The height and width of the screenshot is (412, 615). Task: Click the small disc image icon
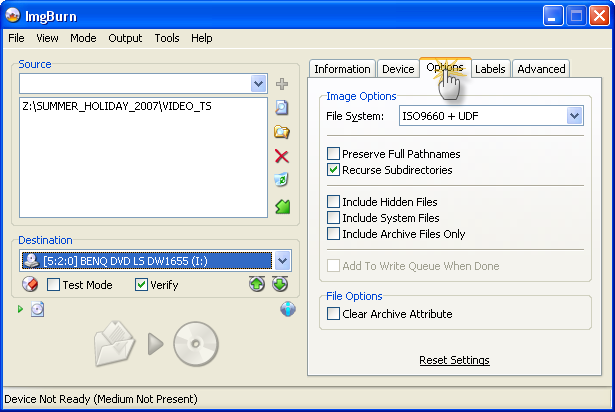(38, 309)
